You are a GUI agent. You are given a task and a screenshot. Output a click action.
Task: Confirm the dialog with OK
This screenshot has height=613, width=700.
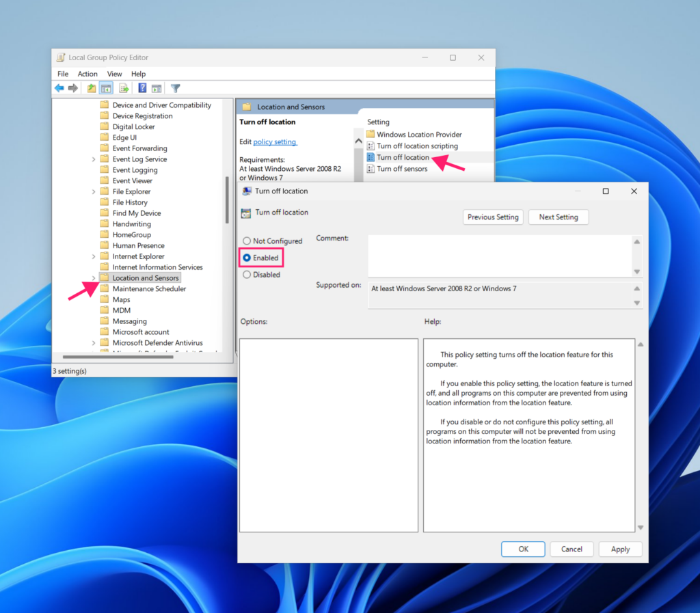point(523,549)
